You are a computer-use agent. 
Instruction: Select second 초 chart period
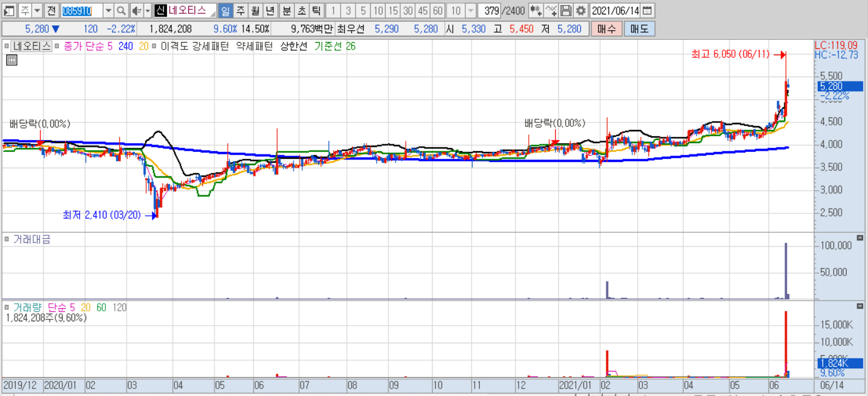tap(302, 11)
